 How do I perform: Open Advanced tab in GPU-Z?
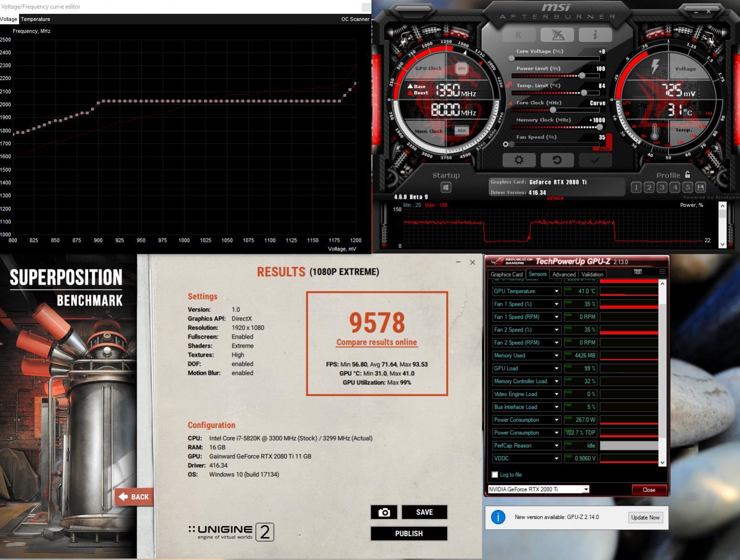point(563,274)
